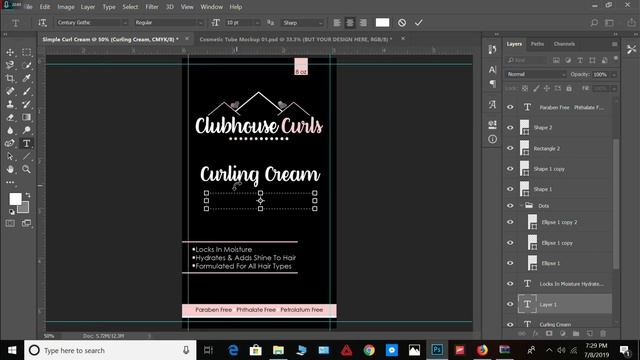Hide the Shape 2 layer
Screen dimensions: 640x360
[x=510, y=128]
